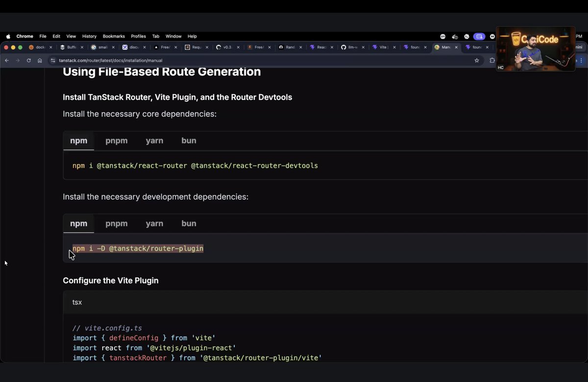Open the Extensions puzzle icon
The image size is (588, 382).
tap(492, 60)
